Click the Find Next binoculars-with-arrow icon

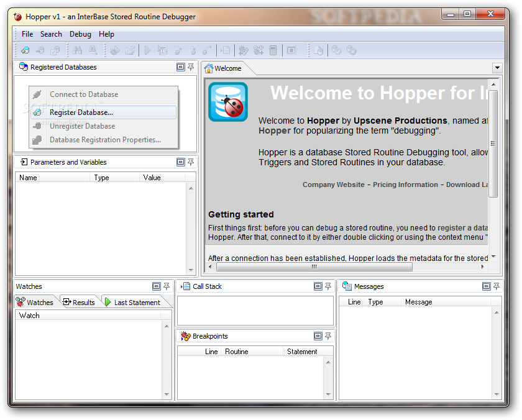93,50
